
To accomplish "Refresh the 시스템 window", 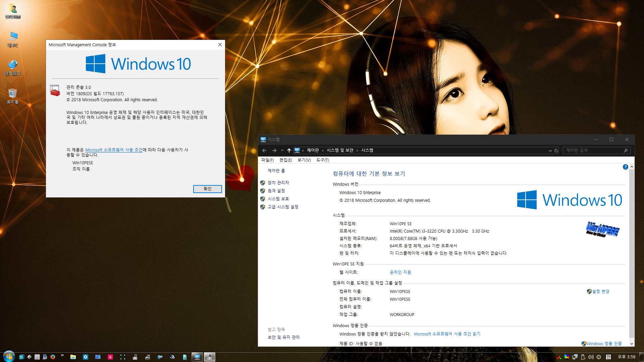I will point(556,150).
